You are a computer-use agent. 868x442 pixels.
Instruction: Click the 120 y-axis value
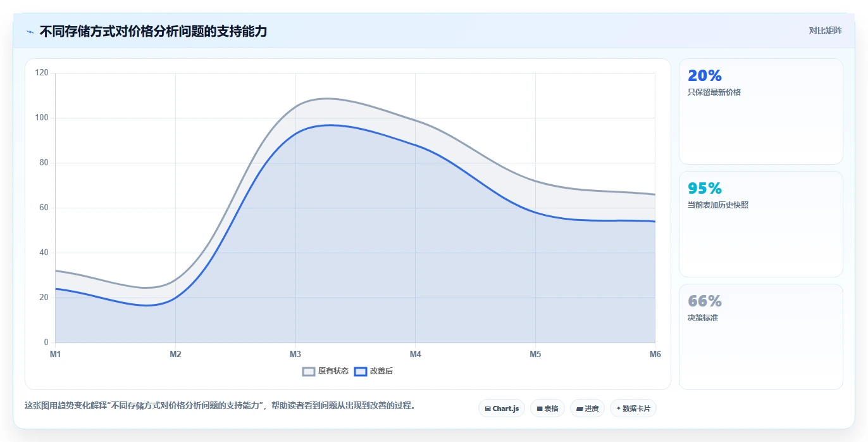[x=42, y=73]
